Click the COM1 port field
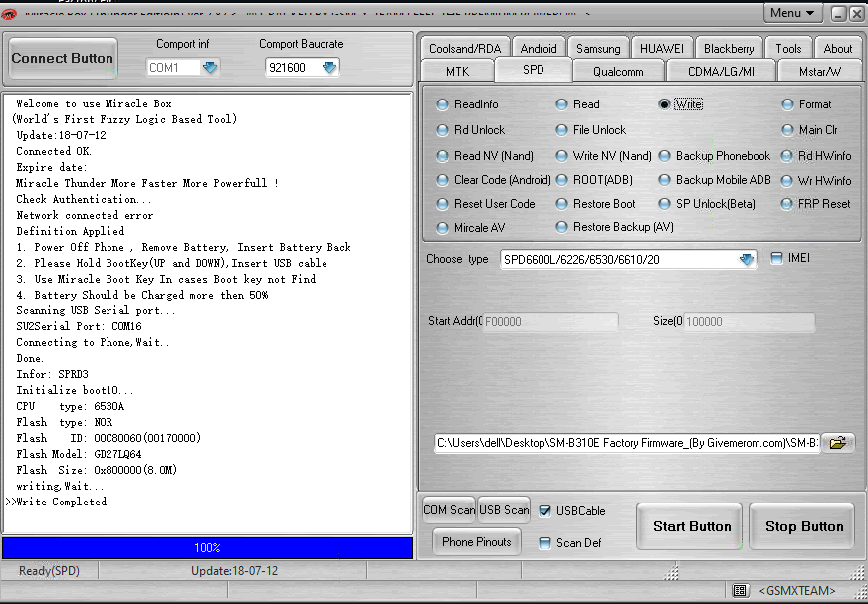The image size is (868, 604). point(173,68)
